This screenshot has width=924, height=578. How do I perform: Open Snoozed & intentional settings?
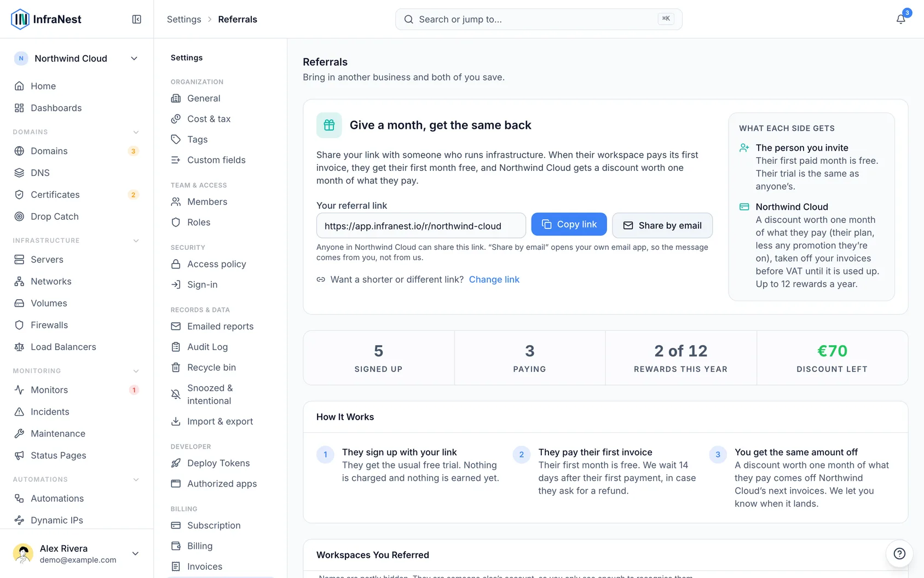pos(220,394)
